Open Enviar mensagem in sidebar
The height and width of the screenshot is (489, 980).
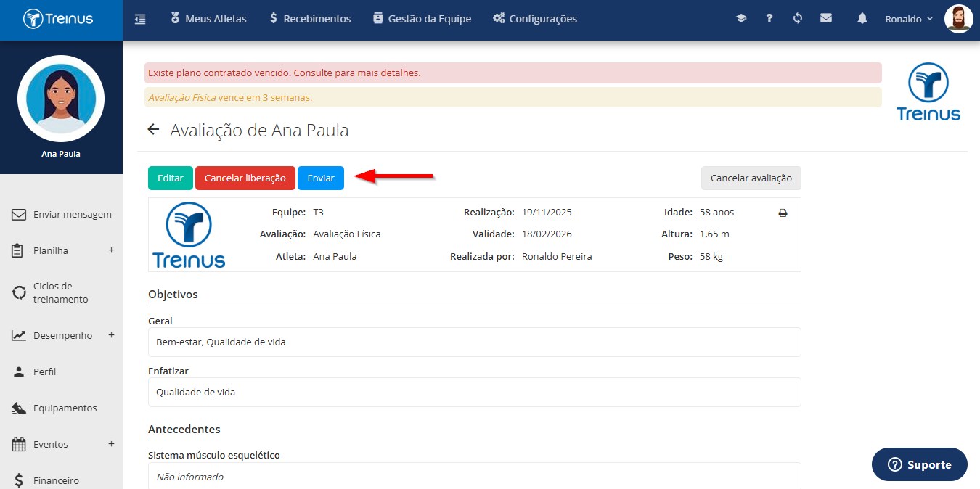point(62,214)
